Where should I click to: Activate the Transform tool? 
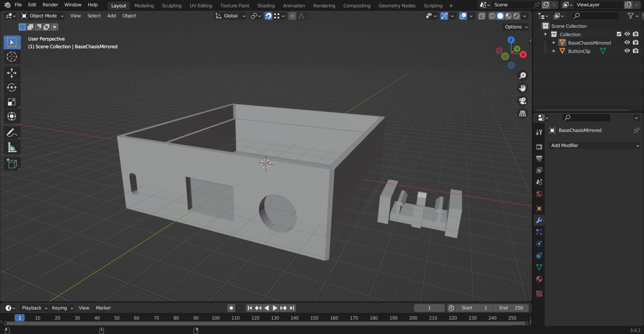[12, 116]
